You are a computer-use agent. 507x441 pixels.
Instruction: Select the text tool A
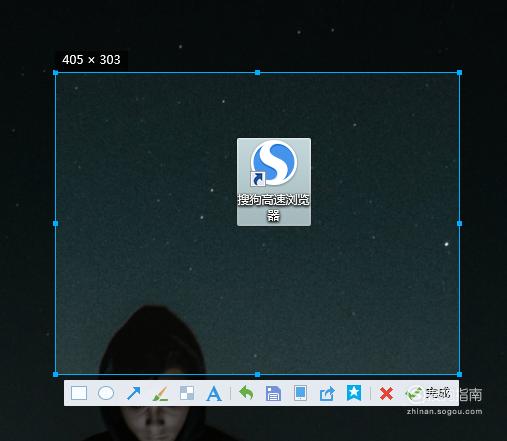point(214,393)
